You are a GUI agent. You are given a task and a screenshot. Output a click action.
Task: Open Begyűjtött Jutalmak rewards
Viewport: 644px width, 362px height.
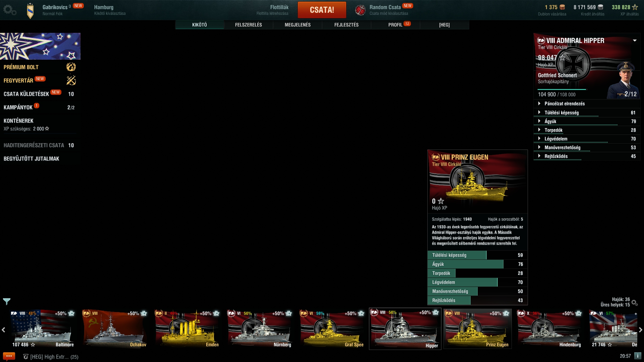click(x=31, y=159)
